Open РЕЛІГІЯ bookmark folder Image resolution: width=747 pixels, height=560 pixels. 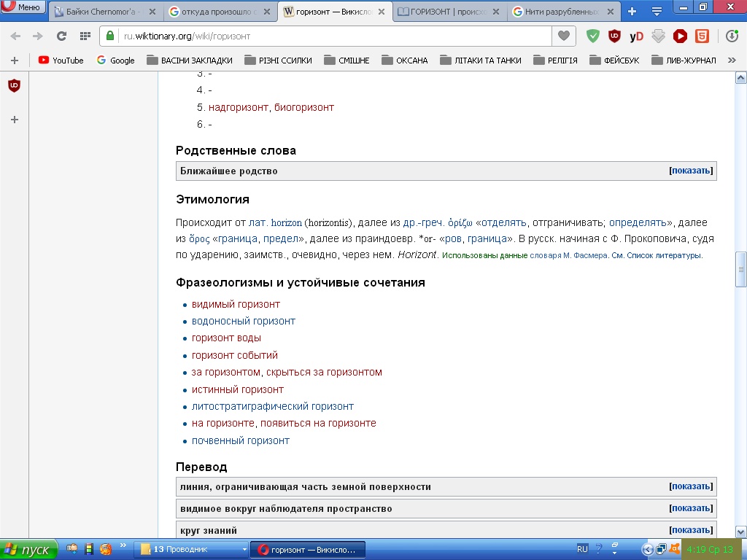click(x=555, y=61)
